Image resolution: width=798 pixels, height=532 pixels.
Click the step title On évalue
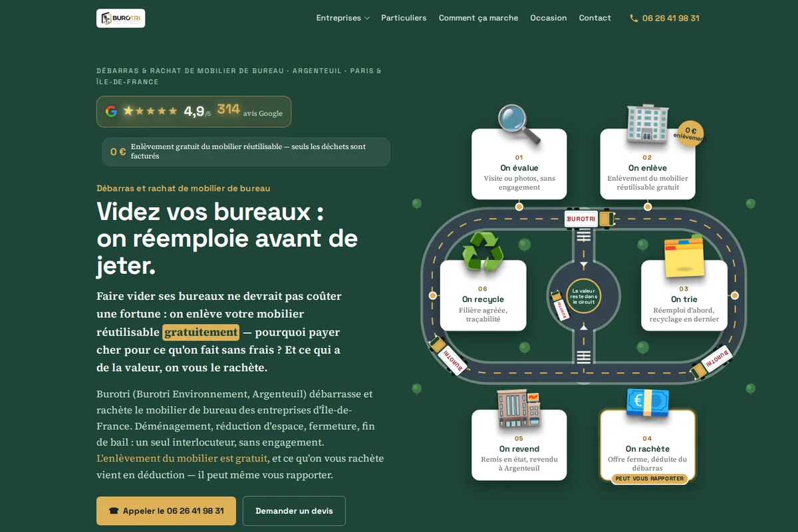click(519, 168)
